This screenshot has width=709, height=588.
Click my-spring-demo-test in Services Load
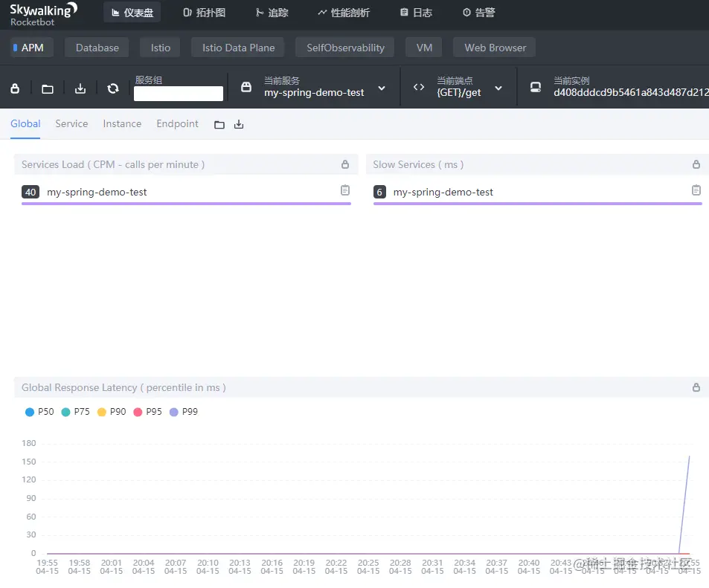[x=97, y=192]
